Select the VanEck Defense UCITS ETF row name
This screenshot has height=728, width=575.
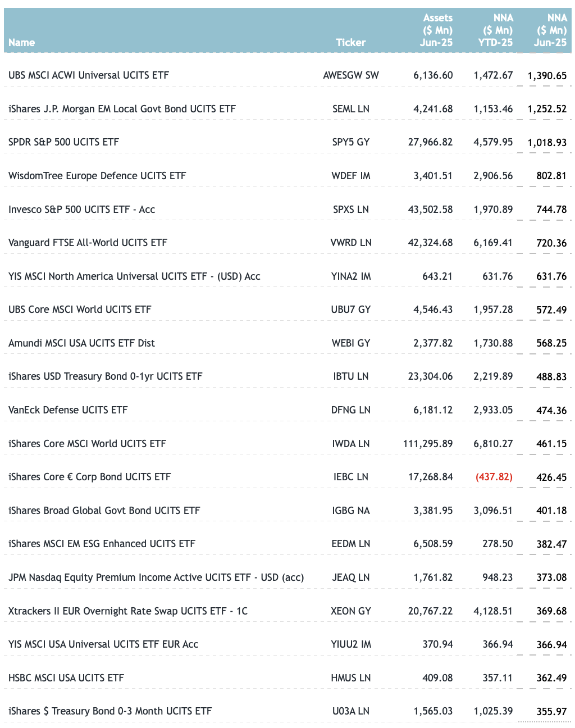[68, 410]
